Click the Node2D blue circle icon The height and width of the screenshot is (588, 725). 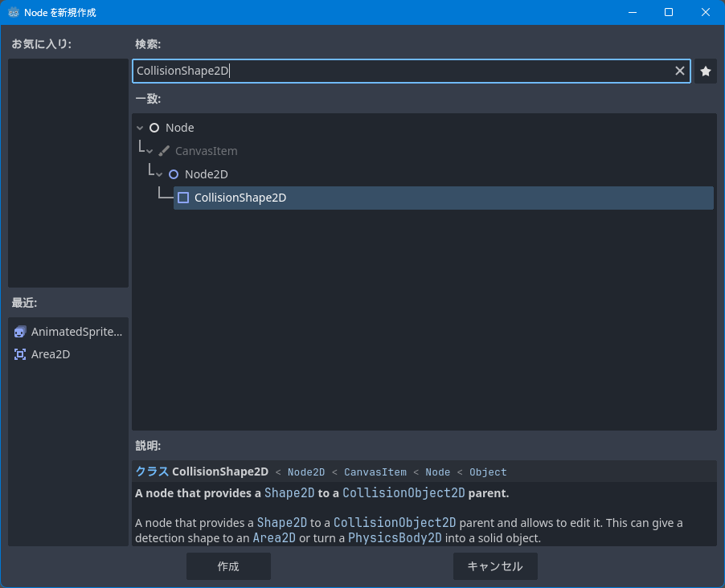174,174
